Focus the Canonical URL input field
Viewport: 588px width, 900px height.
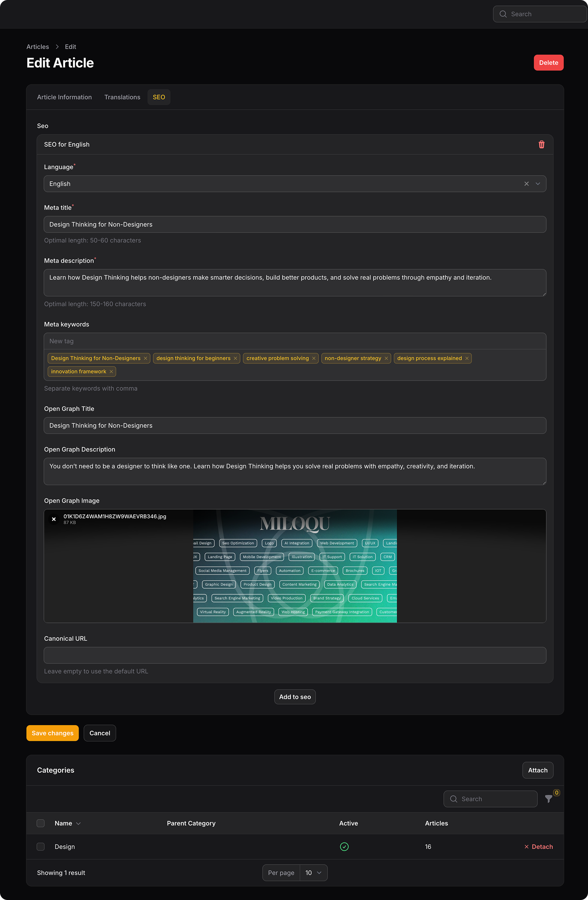pos(295,655)
